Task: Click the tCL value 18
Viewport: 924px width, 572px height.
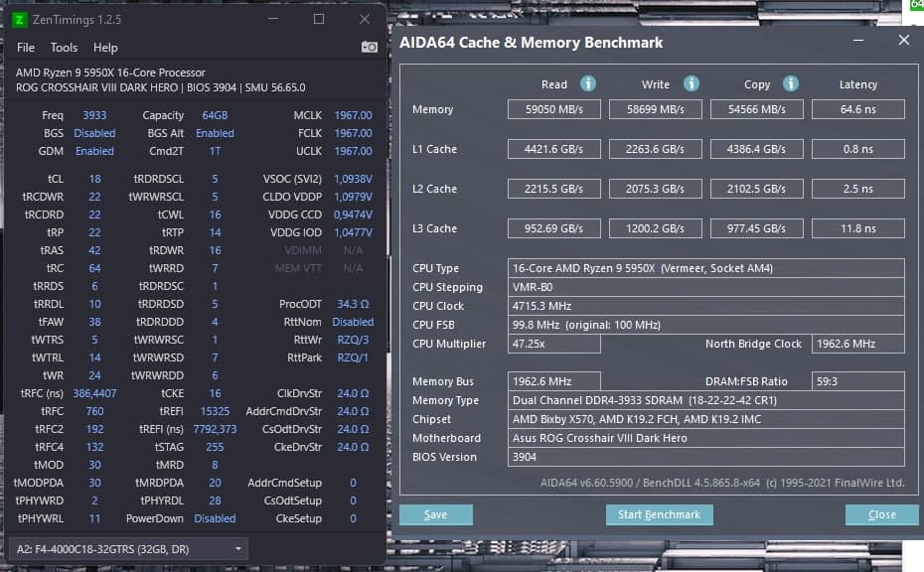Action: 94,179
